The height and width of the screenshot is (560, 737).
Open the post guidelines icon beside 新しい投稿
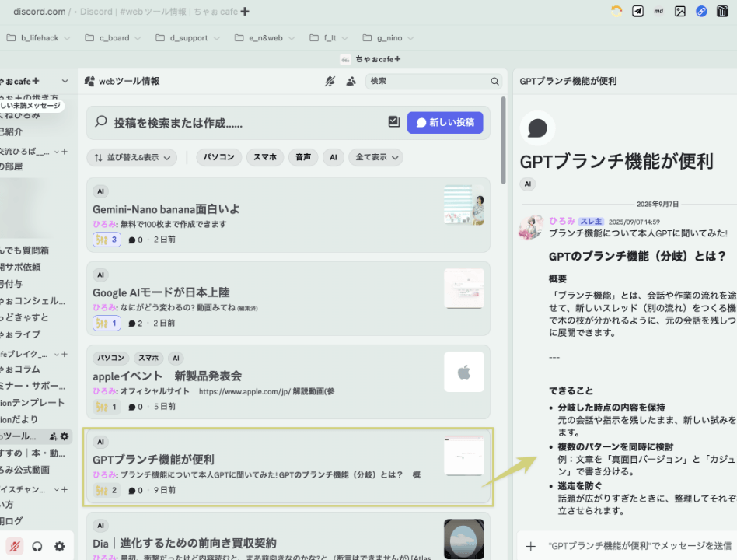click(394, 122)
